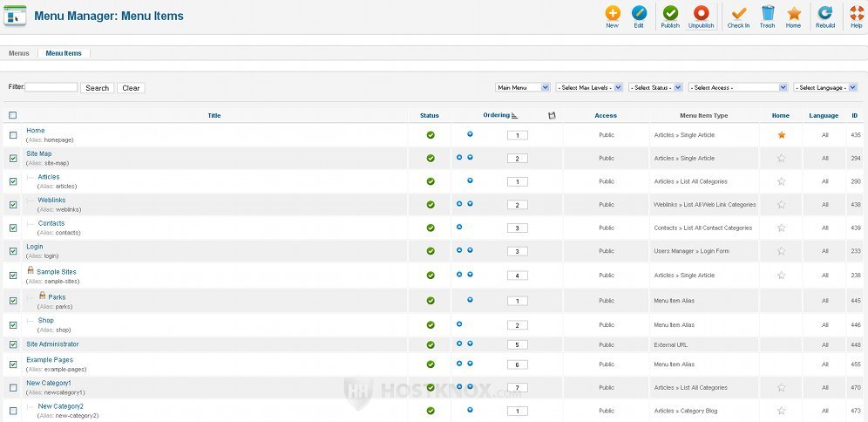Toggle published status of Home item

[x=431, y=135]
